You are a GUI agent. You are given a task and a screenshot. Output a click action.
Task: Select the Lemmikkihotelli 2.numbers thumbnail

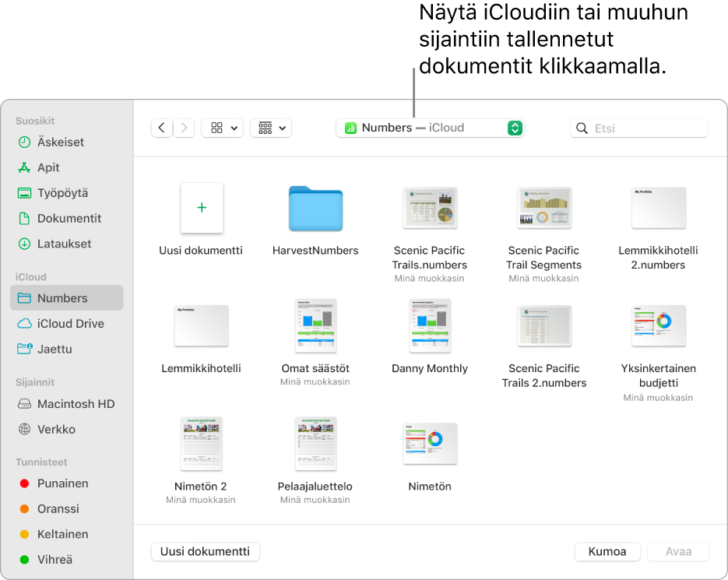(659, 208)
